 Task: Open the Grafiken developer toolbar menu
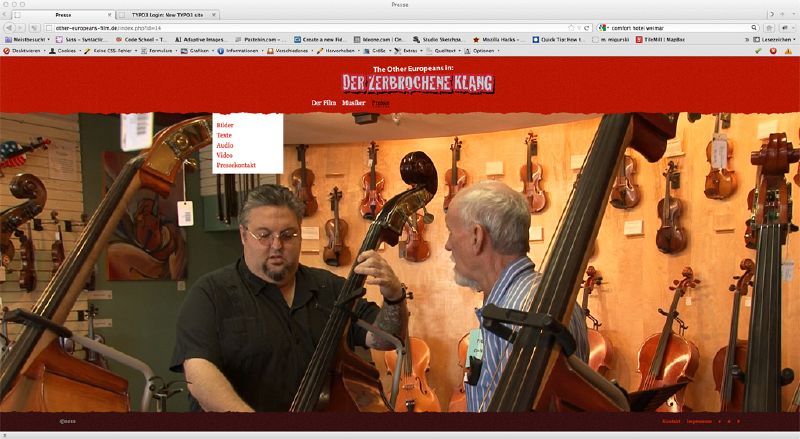[197, 51]
